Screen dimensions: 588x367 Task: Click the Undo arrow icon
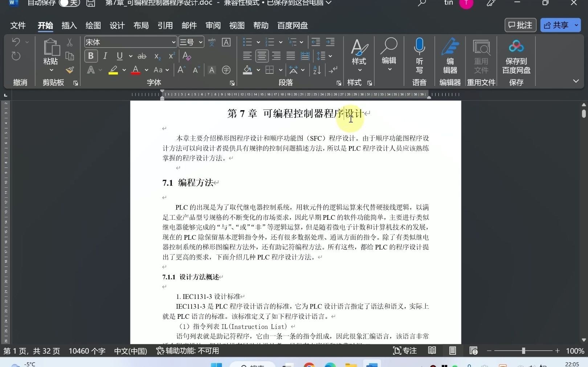point(16,42)
